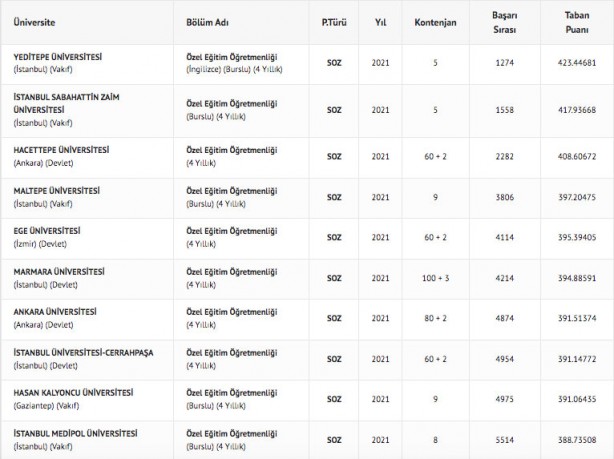This screenshot has height=459, width=614.
Task: Select Hacettepe Üniversitesi entry
Action: coord(61,149)
